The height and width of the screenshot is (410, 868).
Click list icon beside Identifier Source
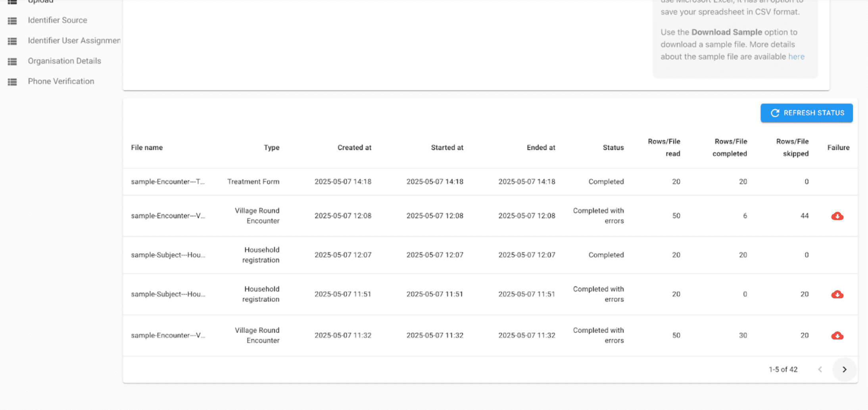point(12,21)
